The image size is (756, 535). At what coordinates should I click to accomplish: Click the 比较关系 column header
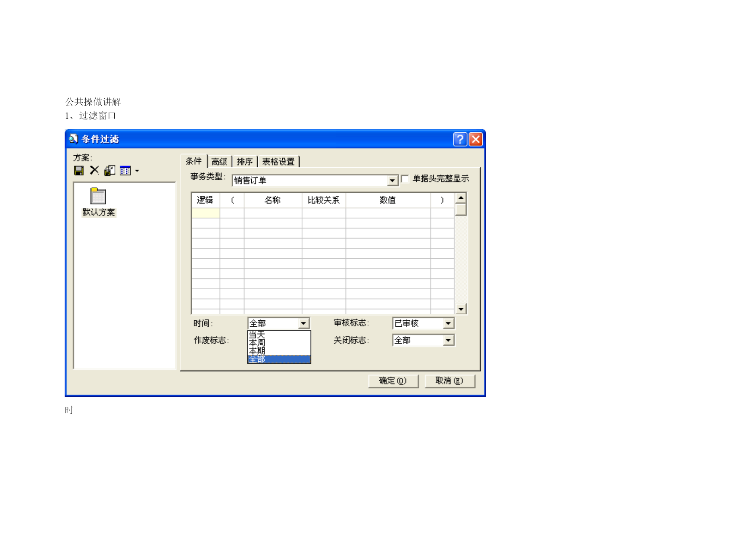point(324,200)
